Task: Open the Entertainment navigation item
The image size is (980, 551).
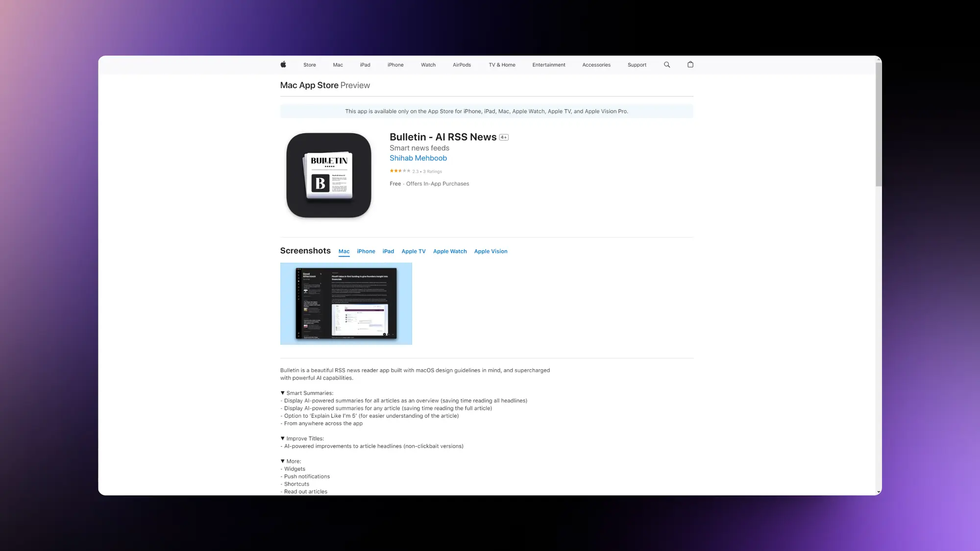Action: click(549, 65)
